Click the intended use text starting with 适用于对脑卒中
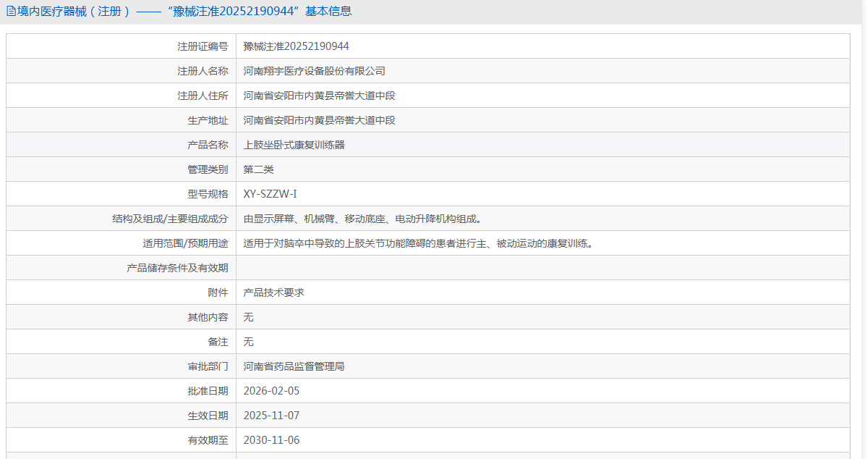Viewport: 868px width, 459px height. coord(419,243)
